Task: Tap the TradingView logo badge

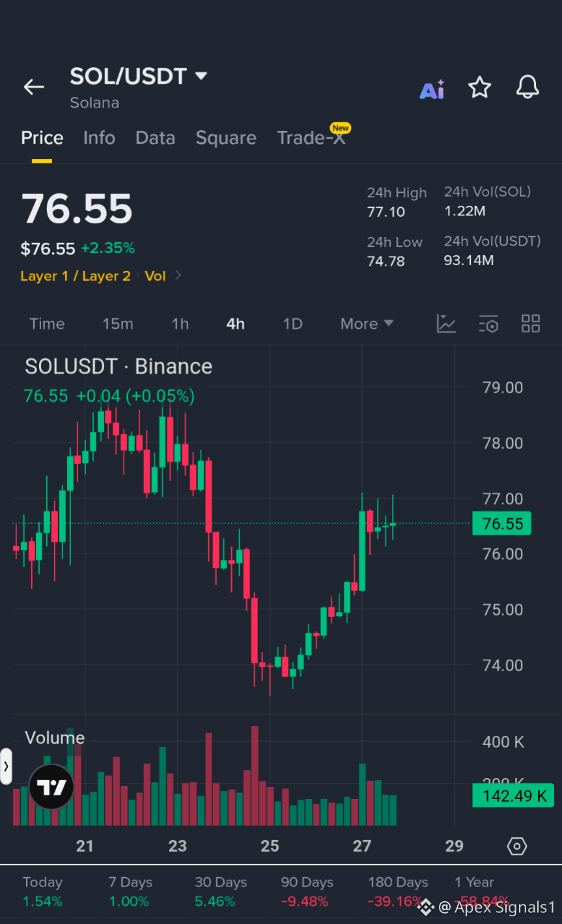Action: tap(51, 787)
